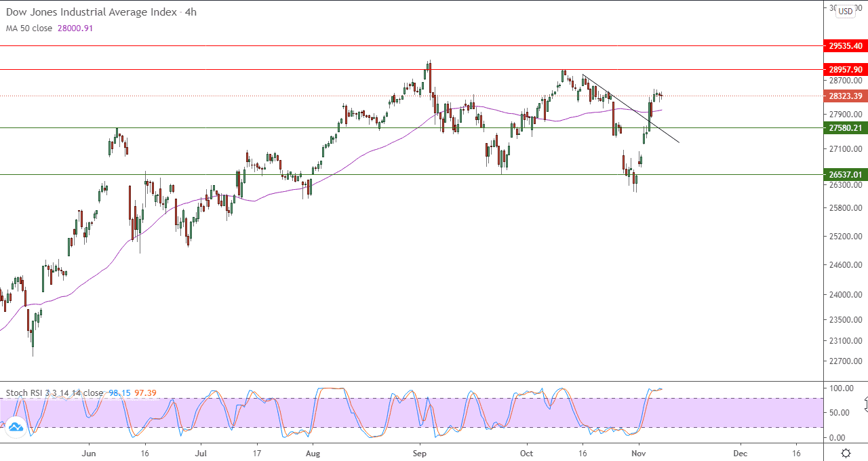Click the 26300.00 price axis value

pyautogui.click(x=845, y=184)
